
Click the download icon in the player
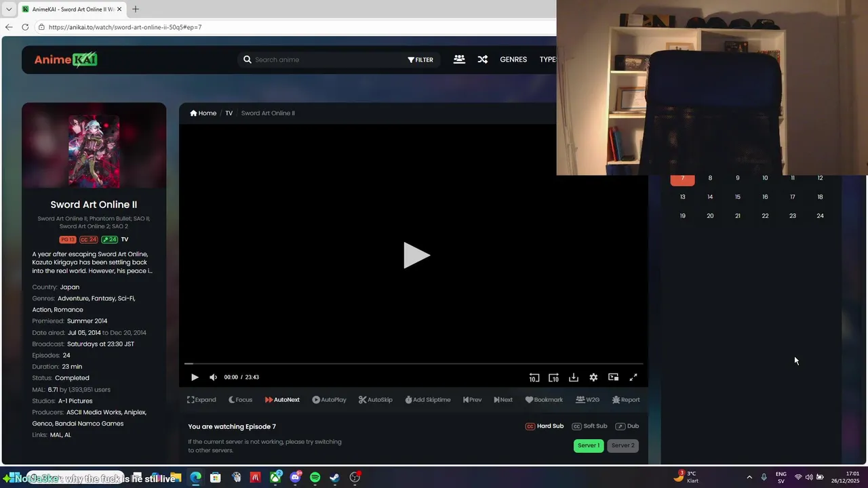coord(574,378)
